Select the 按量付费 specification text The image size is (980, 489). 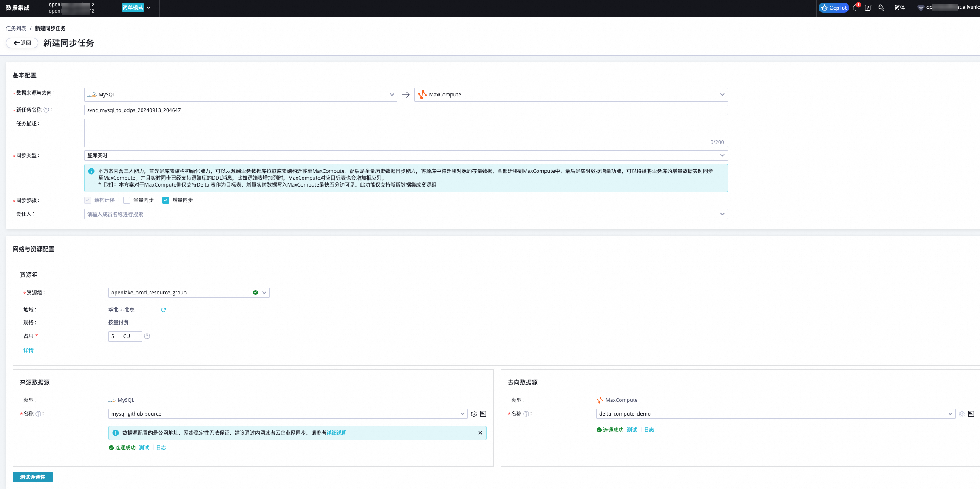coord(119,322)
